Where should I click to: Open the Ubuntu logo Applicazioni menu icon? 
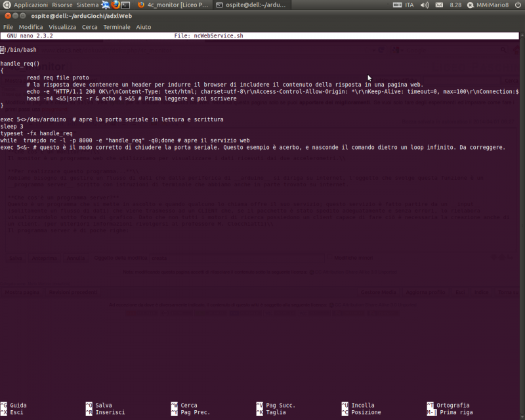point(7,5)
